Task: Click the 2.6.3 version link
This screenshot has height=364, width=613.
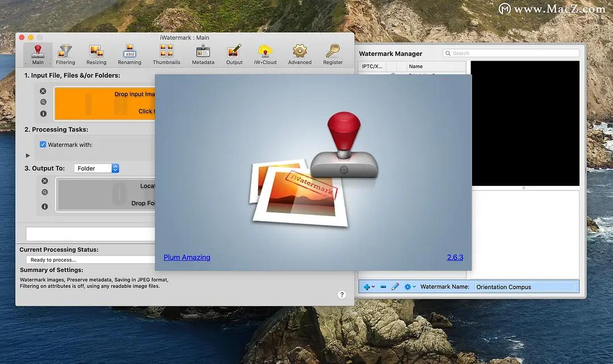Action: click(x=455, y=257)
